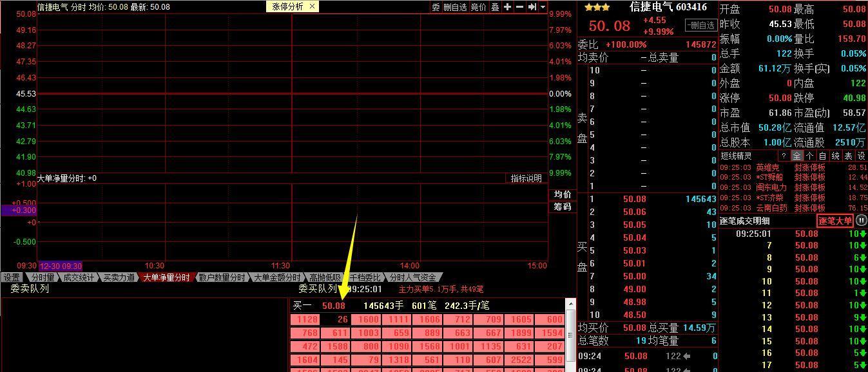
Task: Click buy level 1 volume 145643
Action: click(x=701, y=200)
